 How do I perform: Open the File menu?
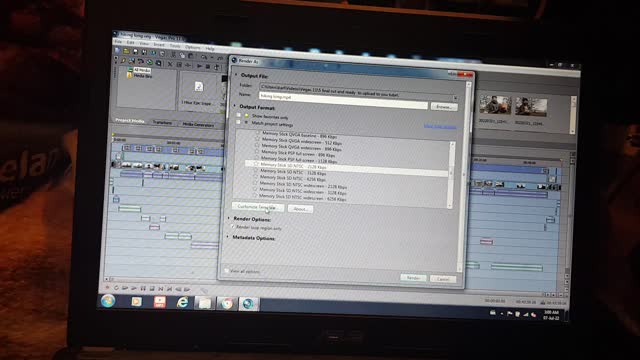pos(118,42)
